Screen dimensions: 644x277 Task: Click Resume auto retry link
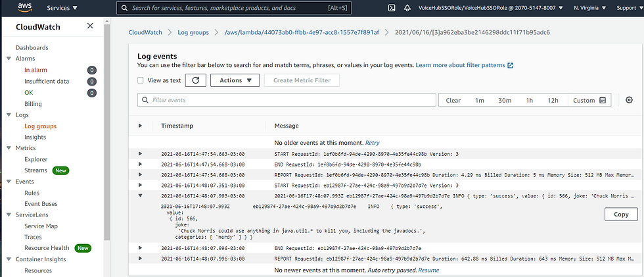coord(428,270)
